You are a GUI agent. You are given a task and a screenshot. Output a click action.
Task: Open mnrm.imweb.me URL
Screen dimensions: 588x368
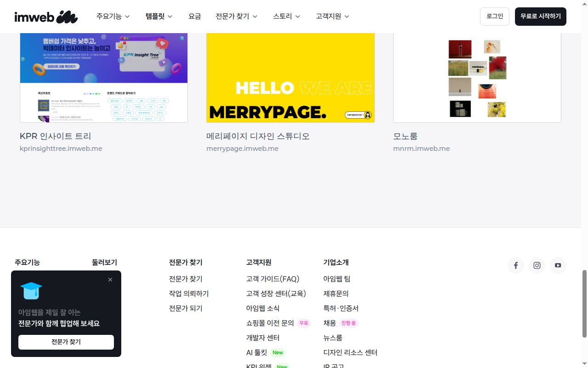422,149
